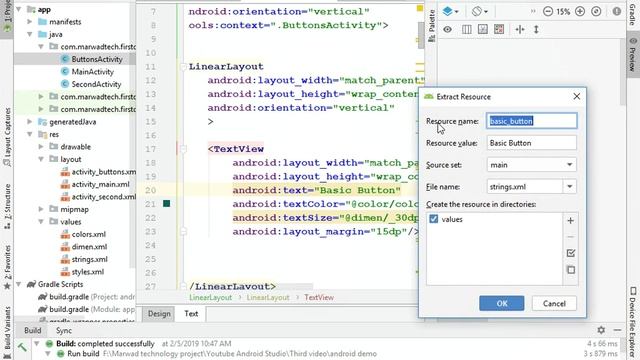Click the Resource name input field
This screenshot has width=640, height=360.
pos(531,121)
